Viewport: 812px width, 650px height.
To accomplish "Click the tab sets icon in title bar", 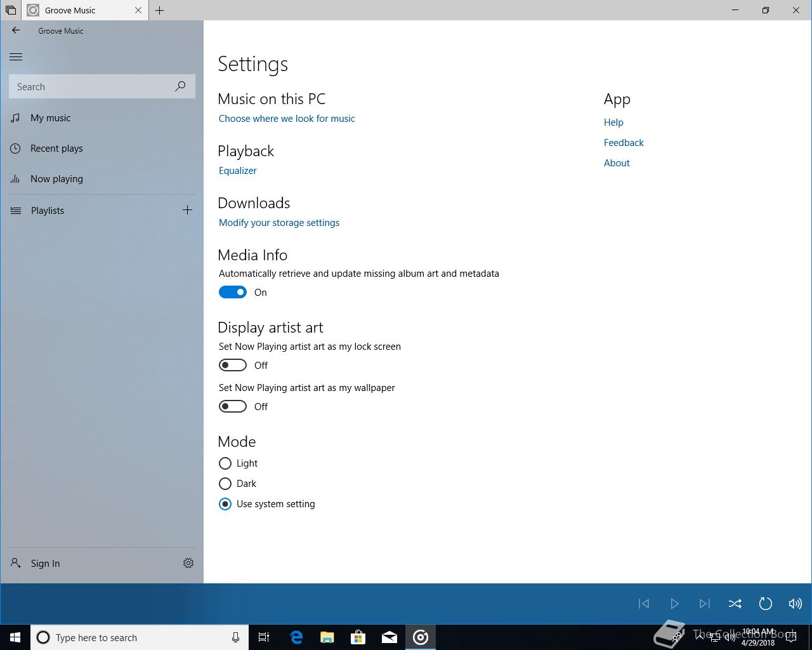I will click(11, 10).
